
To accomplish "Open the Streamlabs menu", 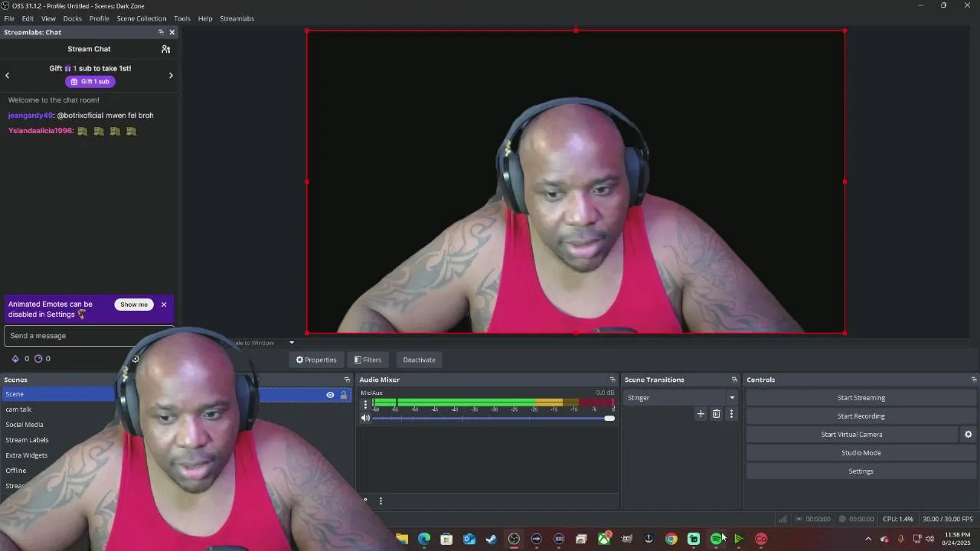I will point(237,18).
